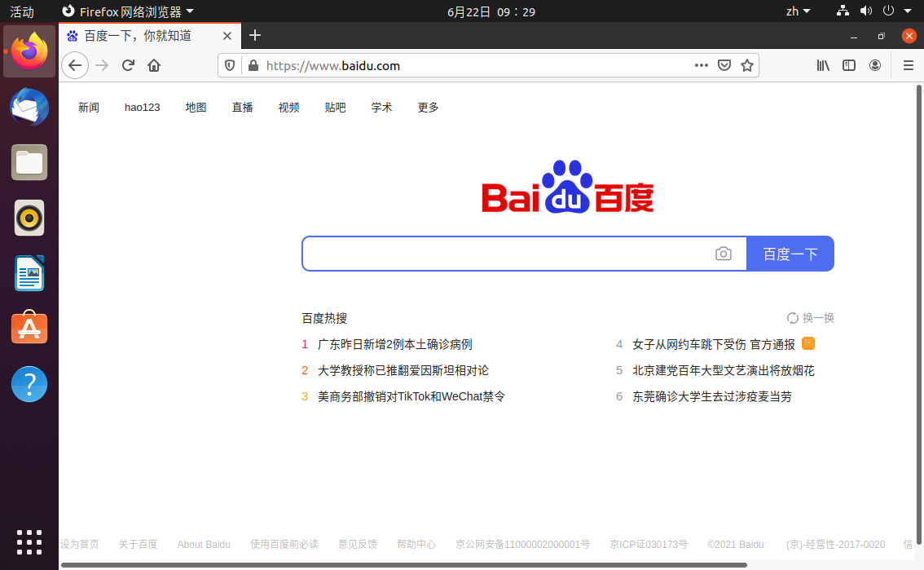924x570 pixels.
Task: Open tracking protection shield icon
Action: click(230, 65)
